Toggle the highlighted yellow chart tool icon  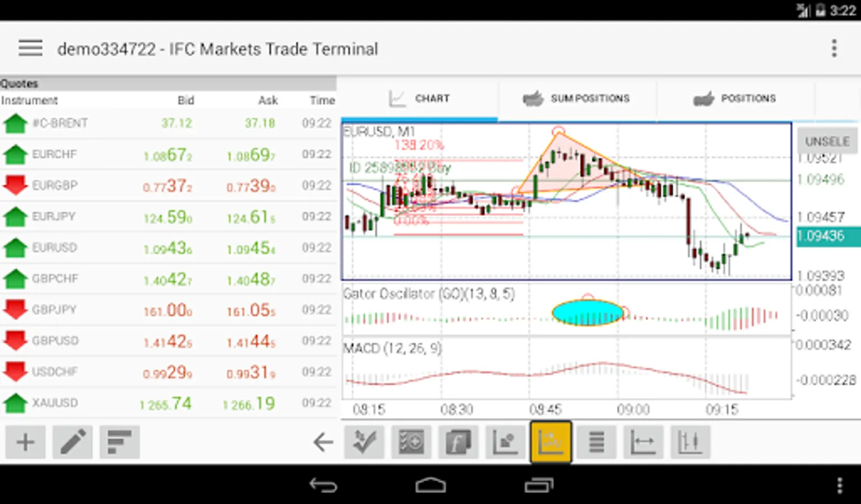551,442
